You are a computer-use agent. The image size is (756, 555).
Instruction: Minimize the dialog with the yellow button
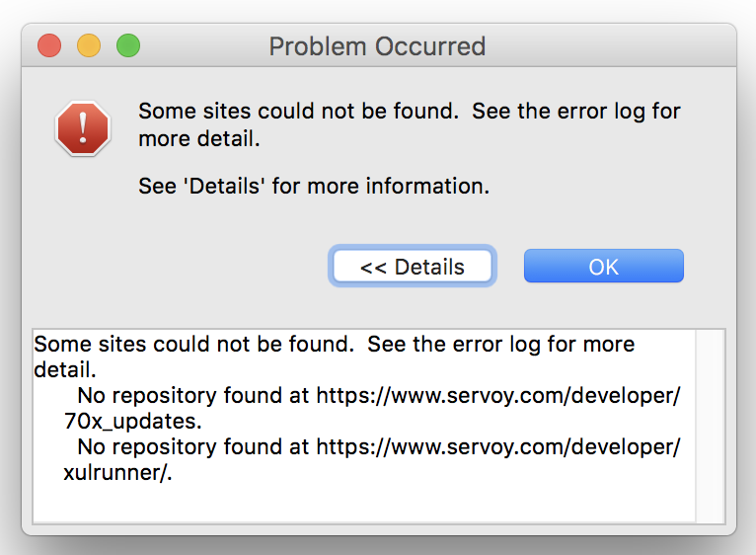tap(89, 45)
